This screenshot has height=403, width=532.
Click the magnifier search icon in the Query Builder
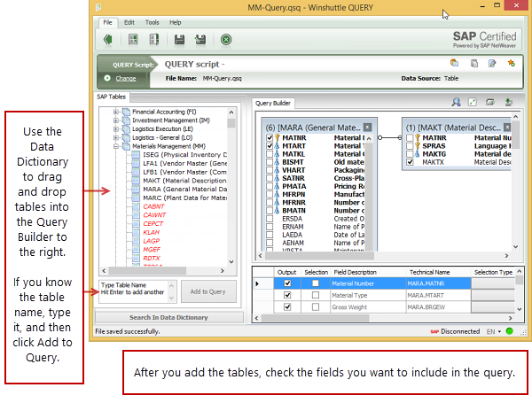point(456,102)
